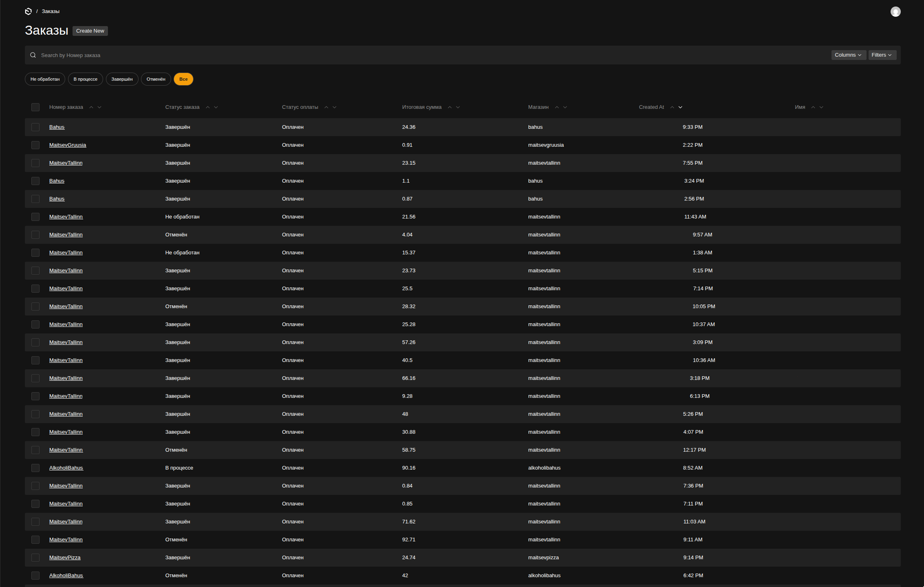Viewport: 924px width, 587px height.
Task: Sort Номер заказа descending arrow
Action: click(x=99, y=107)
